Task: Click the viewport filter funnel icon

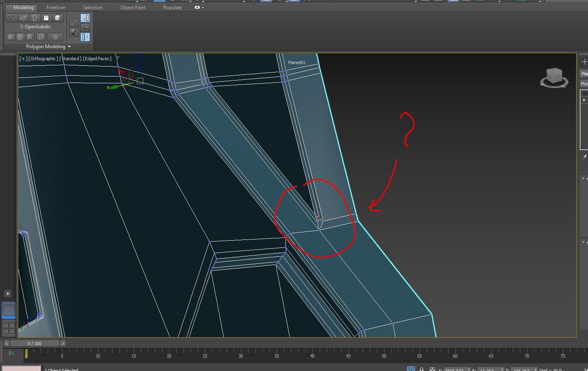Action: 117,59
